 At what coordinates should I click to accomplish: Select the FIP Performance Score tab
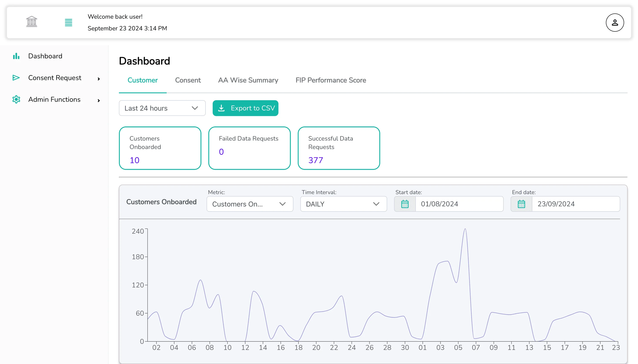331,80
